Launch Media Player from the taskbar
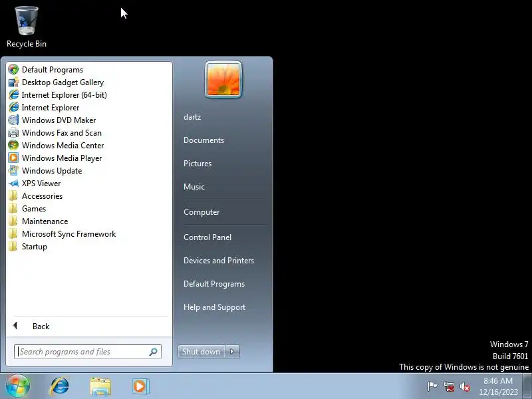Viewport: 532px width, 399px height. 140,386
